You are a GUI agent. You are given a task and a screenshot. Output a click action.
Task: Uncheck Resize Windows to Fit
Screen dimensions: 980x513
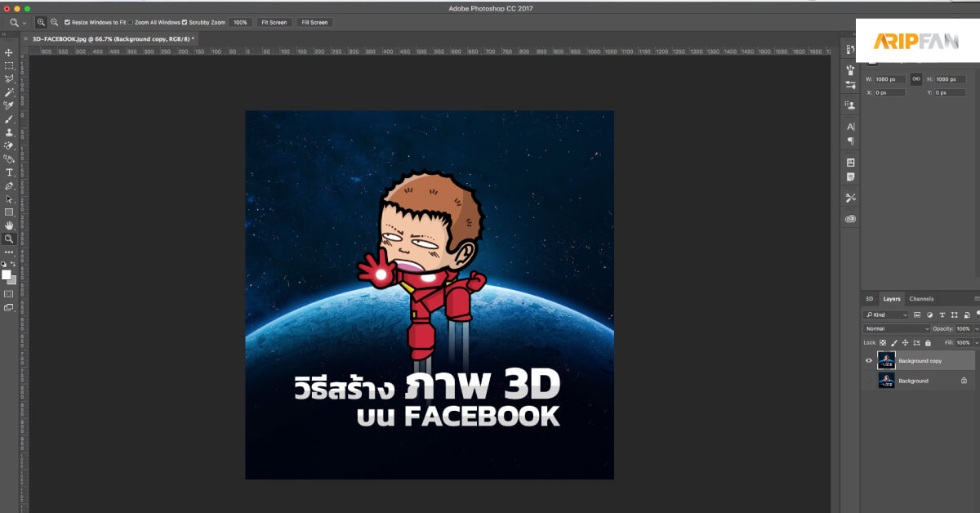(67, 22)
